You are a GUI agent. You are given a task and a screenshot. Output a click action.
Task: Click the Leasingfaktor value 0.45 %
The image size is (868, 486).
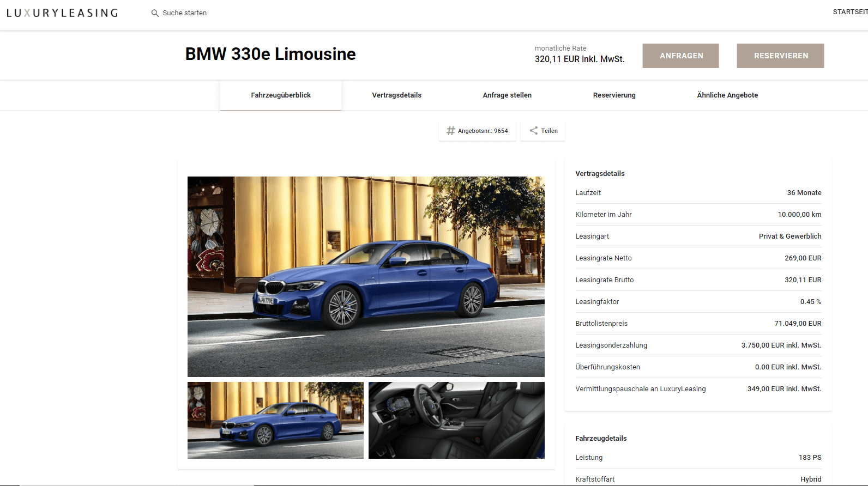tap(811, 302)
